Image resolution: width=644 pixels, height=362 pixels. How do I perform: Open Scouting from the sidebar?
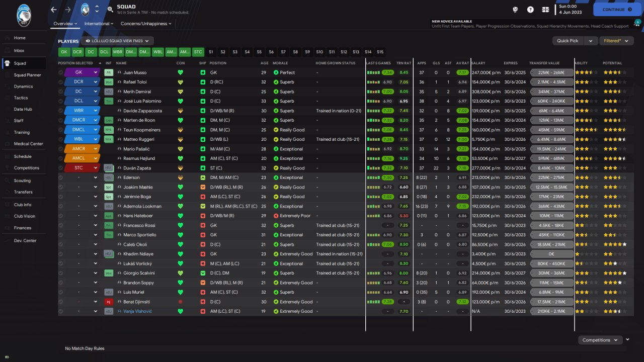tap(22, 180)
